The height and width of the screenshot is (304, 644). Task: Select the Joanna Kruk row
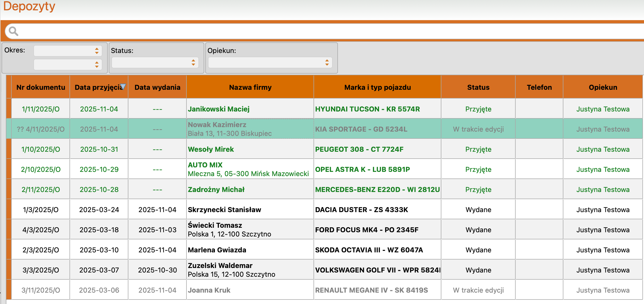[209, 290]
